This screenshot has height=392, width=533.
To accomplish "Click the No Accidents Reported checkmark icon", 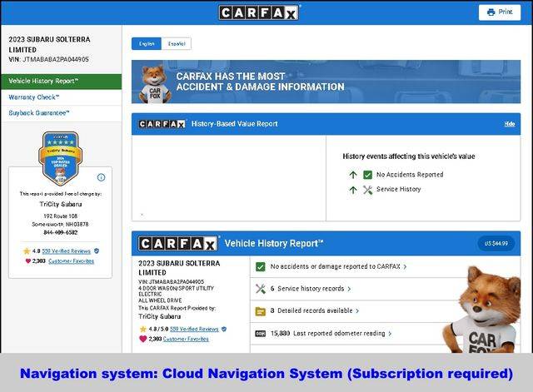I will [367, 175].
